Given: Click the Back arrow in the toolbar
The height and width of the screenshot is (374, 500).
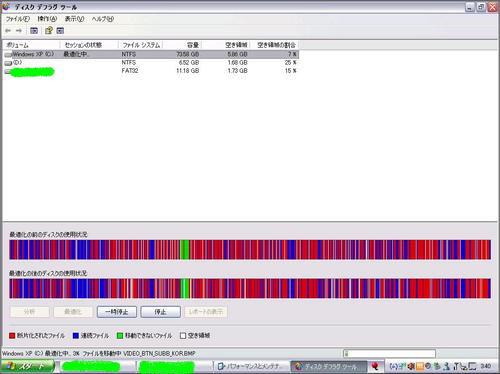Looking at the screenshot, I should 8,31.
